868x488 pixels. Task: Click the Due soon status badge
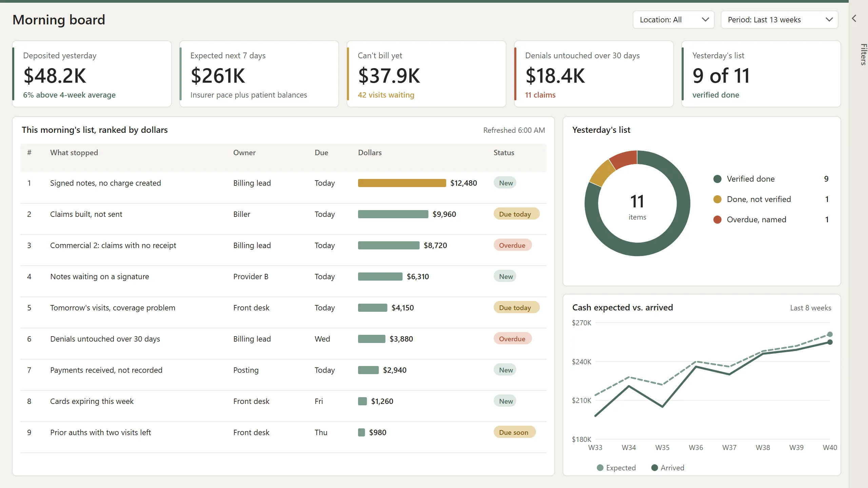pos(515,432)
